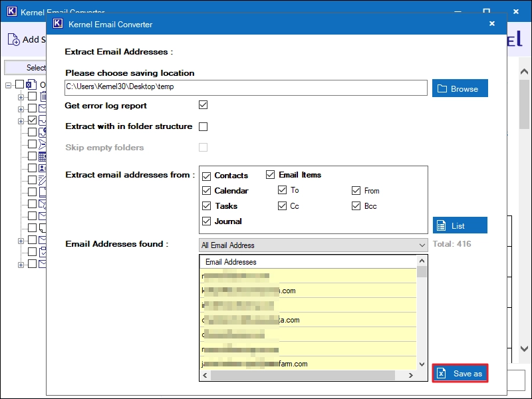Expand the tree node beside the ticked checkbox

pyautogui.click(x=21, y=121)
